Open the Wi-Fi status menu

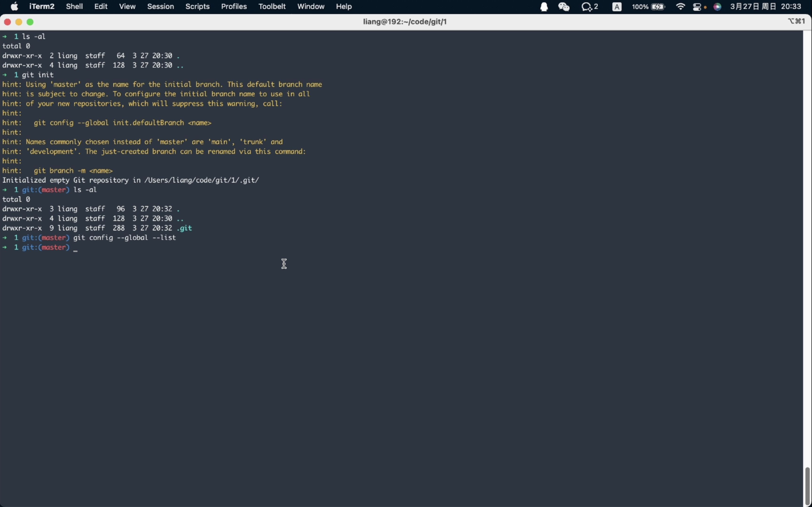681,7
